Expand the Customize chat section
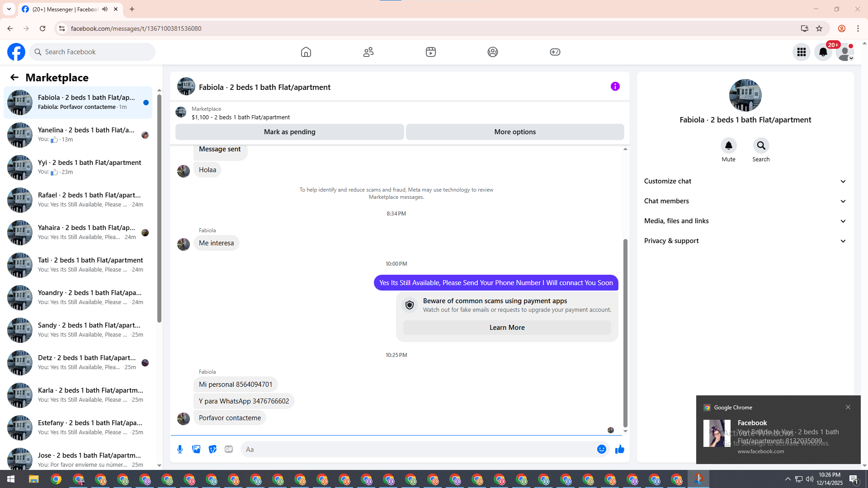 (745, 181)
